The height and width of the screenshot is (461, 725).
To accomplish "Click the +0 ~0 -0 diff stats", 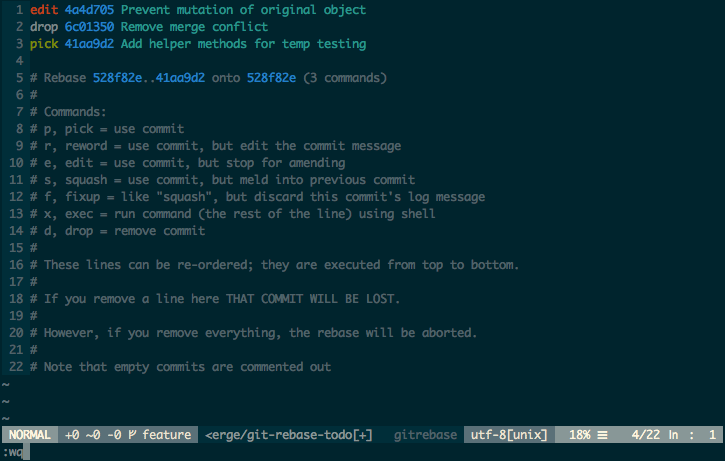I will click(93, 435).
